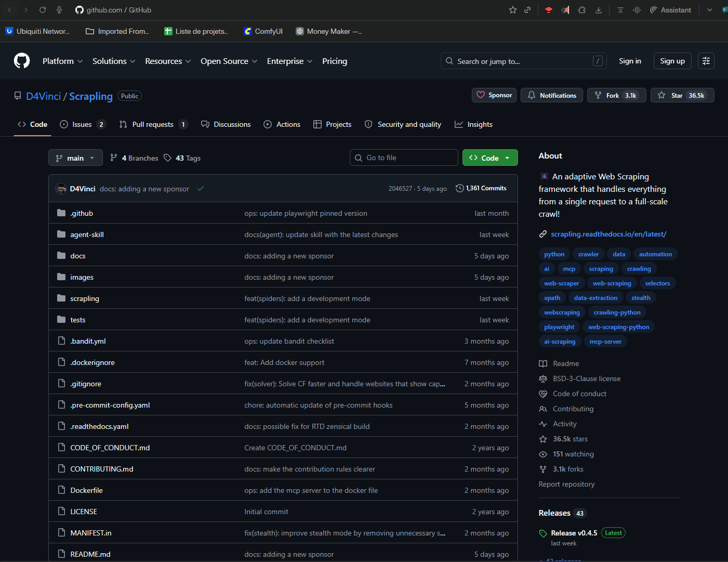This screenshot has height=562, width=728.
Task: Click the commit history clock icon
Action: point(459,188)
